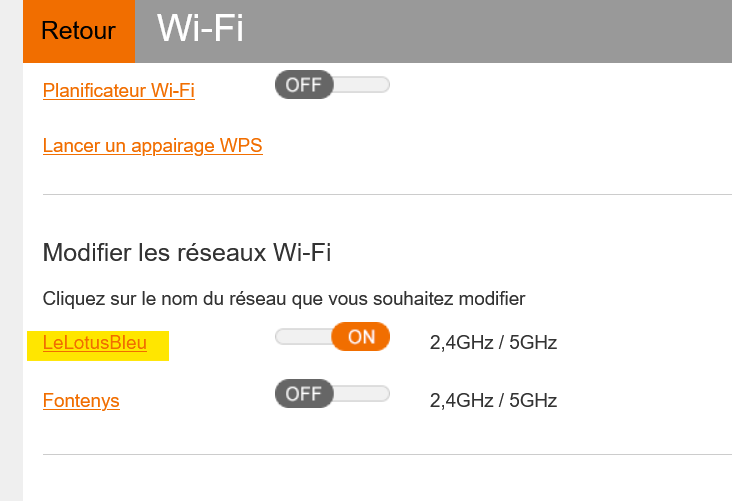The width and height of the screenshot is (732, 501).
Task: Click the Wi-Fi page title
Action: tap(200, 29)
